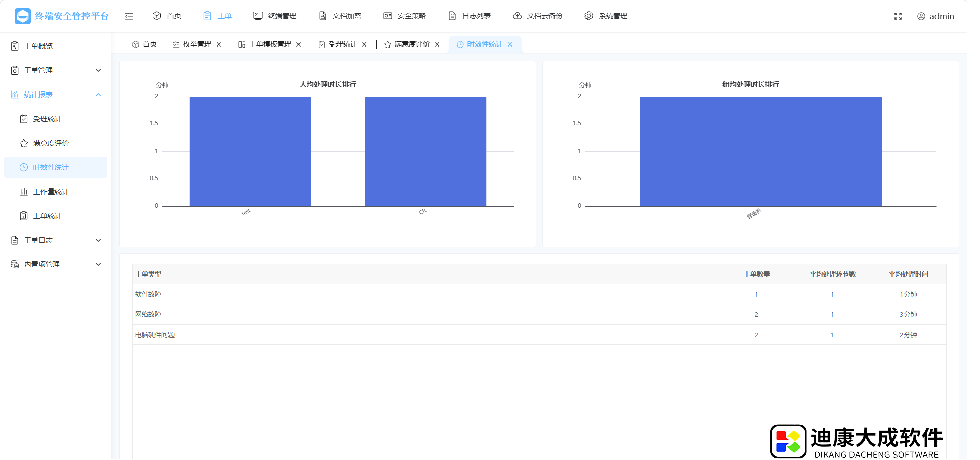The image size is (980, 460).
Task: Click the 满意度评价 star icon in sidebar
Action: click(x=24, y=143)
